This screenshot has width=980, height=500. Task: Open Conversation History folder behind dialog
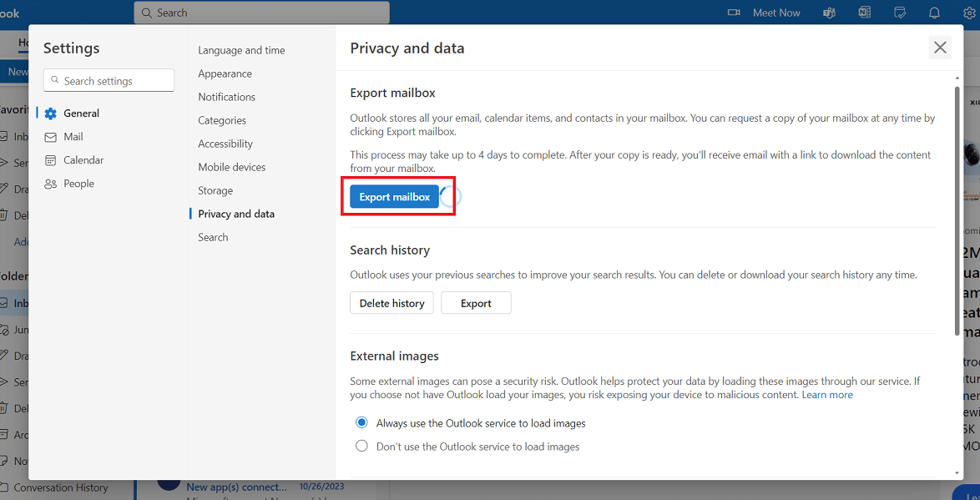click(x=61, y=487)
